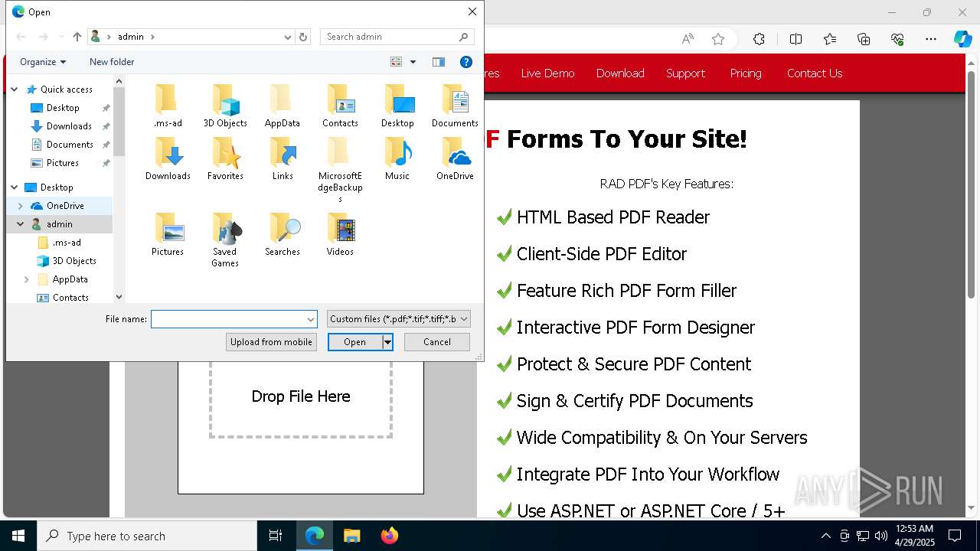
Task: Collapse the admin tree node
Action: point(21,224)
